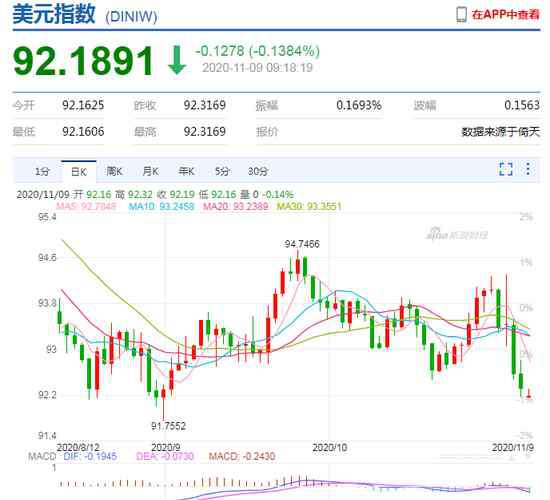Select the 日K chart tab
This screenshot has width=550, height=500.
[x=79, y=172]
